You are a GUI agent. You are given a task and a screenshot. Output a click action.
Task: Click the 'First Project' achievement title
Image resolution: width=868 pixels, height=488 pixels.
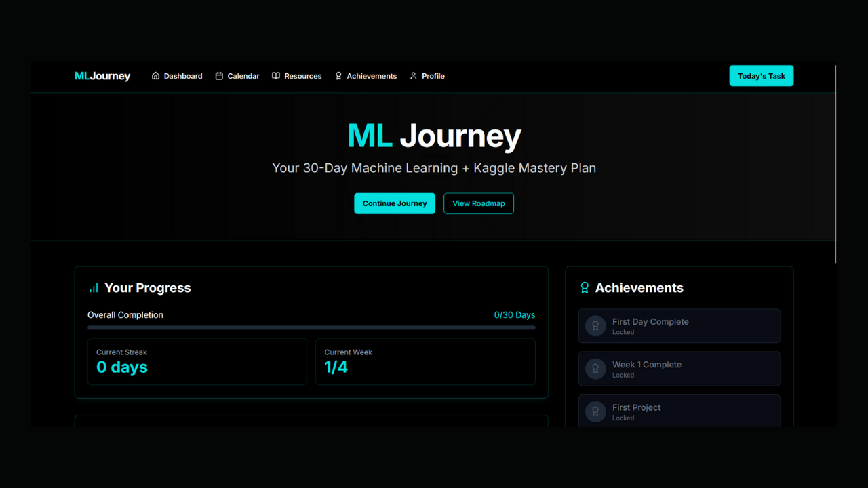click(636, 407)
